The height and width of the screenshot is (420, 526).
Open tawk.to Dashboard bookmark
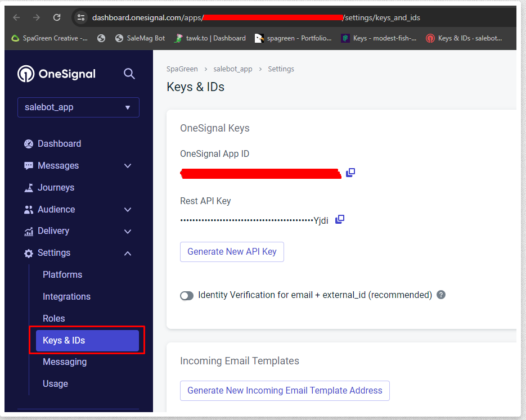[x=210, y=38]
